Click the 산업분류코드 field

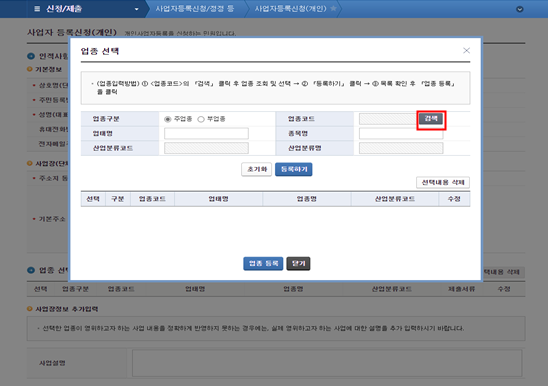pos(207,148)
